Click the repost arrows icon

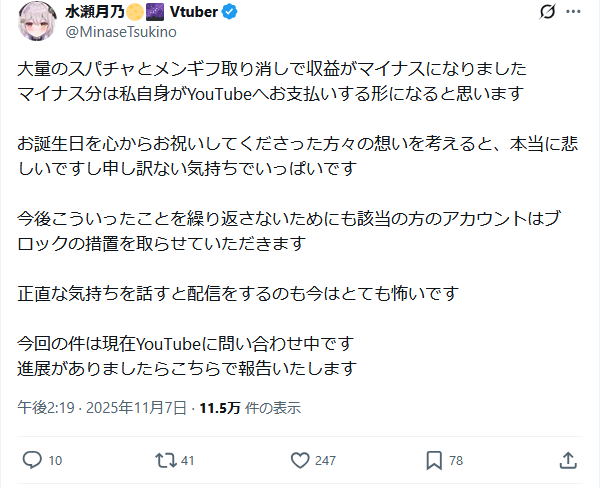[165, 460]
